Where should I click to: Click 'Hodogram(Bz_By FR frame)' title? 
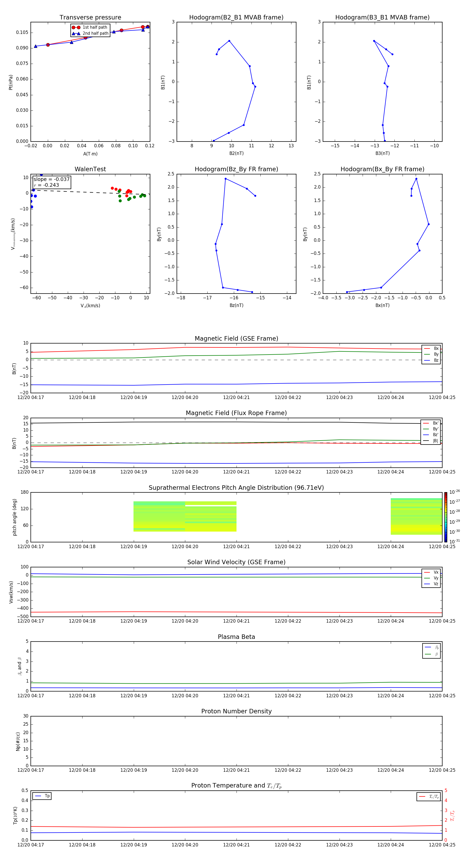click(x=236, y=169)
